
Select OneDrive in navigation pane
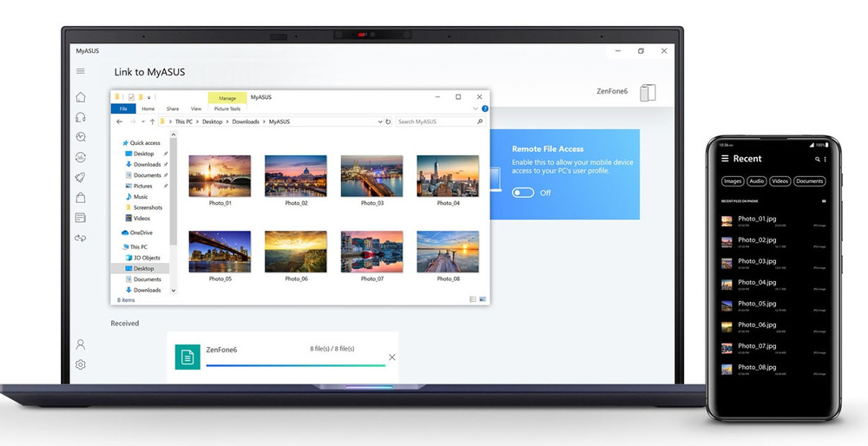(x=137, y=233)
